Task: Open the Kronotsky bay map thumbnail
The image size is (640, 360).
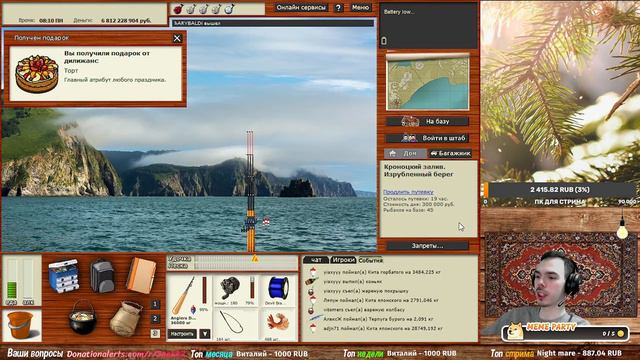Action: 428,83
